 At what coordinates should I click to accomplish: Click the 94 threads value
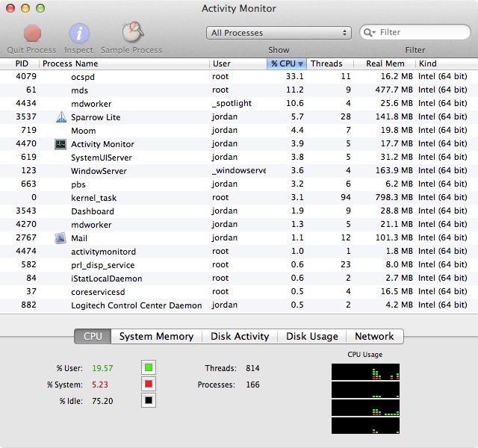[x=346, y=197]
